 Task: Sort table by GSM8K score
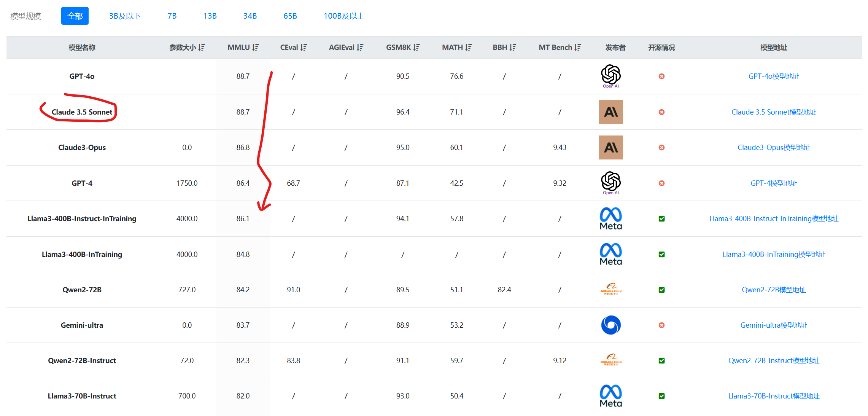tap(416, 47)
